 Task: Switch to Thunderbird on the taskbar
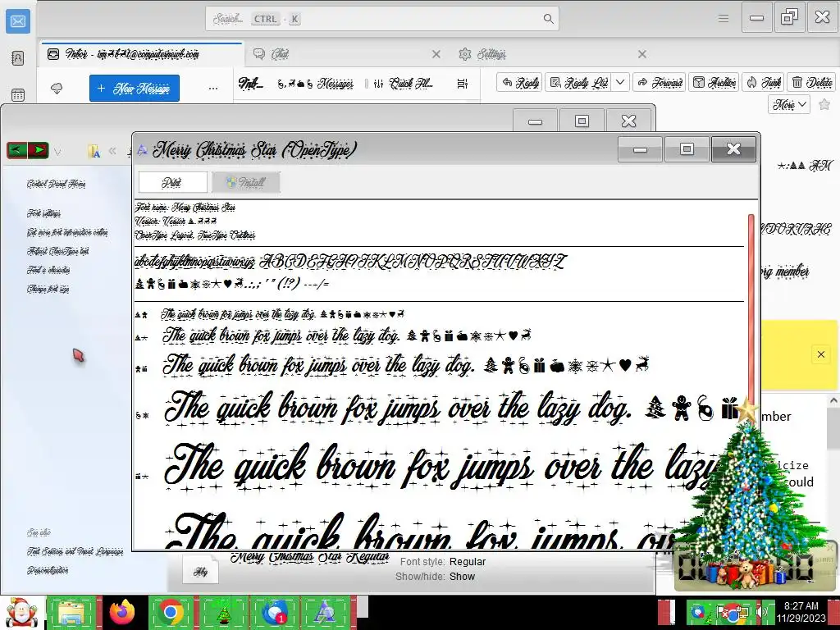pos(274,612)
